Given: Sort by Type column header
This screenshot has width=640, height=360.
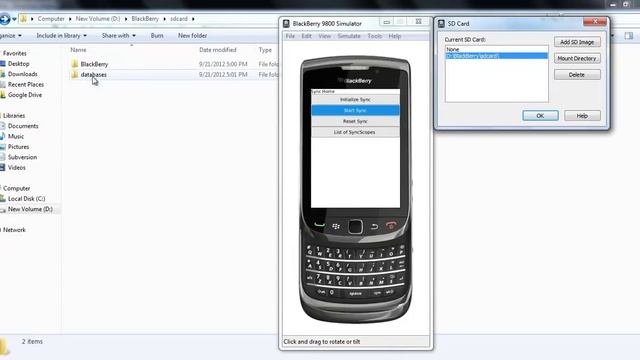Looking at the screenshot, I should tap(265, 50).
